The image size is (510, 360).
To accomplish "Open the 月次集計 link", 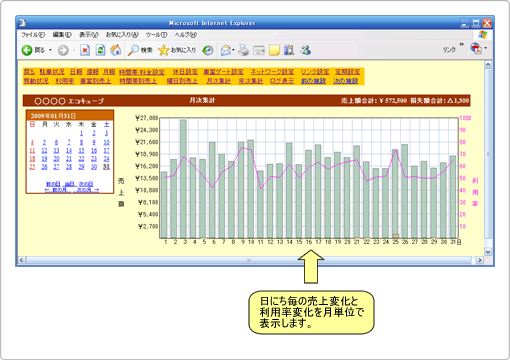I will click(219, 81).
